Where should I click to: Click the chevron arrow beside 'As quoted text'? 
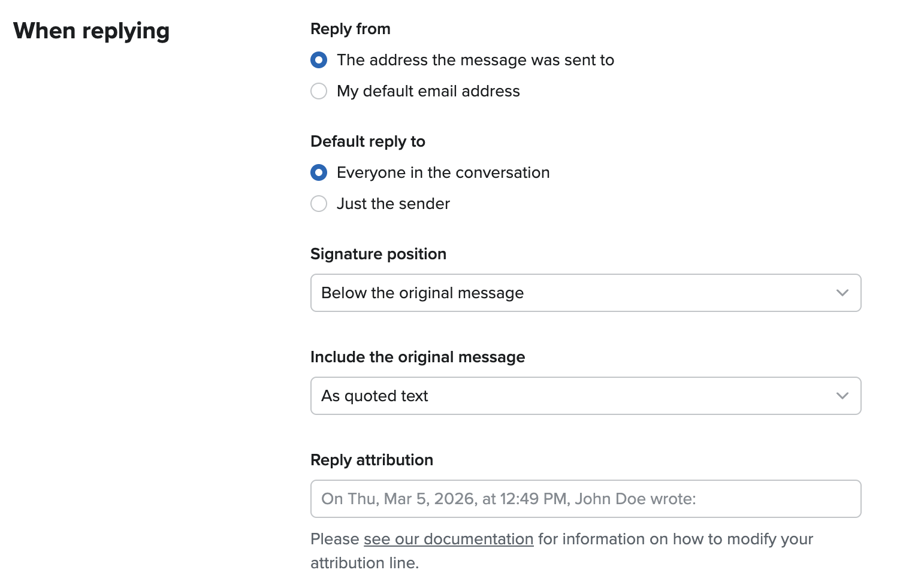[842, 396]
